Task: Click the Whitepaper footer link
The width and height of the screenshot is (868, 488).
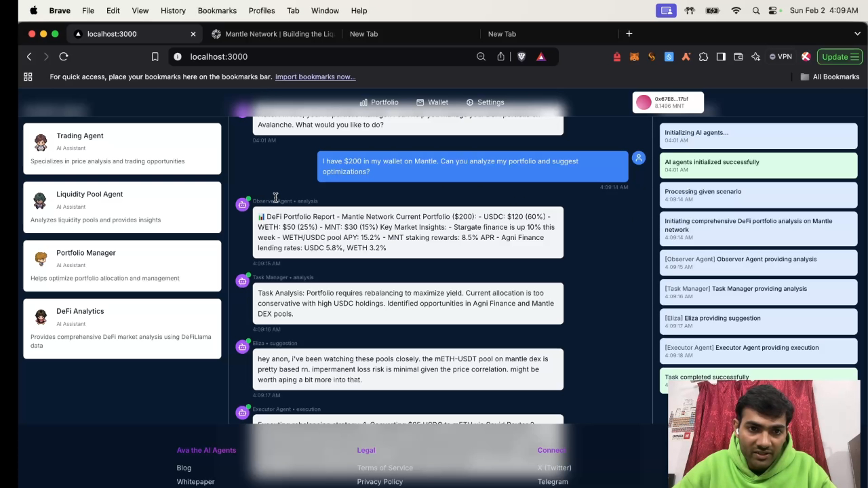Action: [x=195, y=482]
